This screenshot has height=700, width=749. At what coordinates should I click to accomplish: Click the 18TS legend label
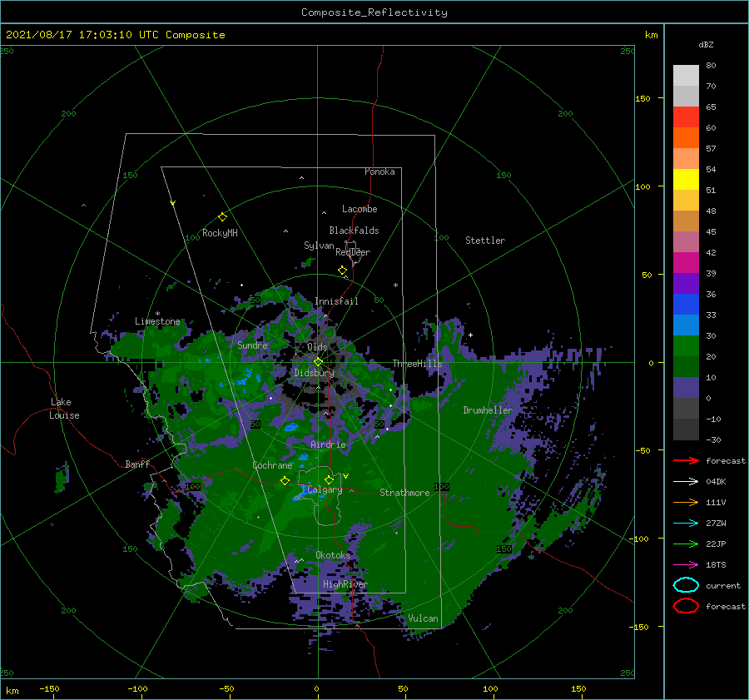tap(716, 565)
